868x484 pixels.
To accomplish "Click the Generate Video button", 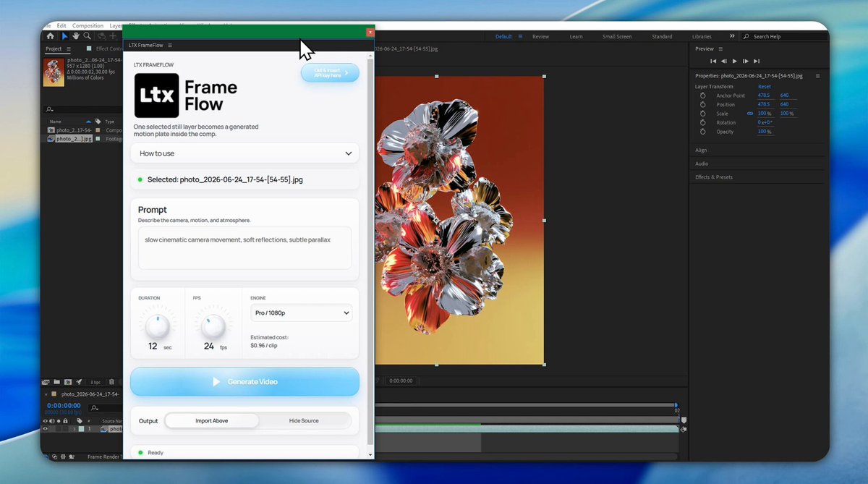I will [x=244, y=381].
